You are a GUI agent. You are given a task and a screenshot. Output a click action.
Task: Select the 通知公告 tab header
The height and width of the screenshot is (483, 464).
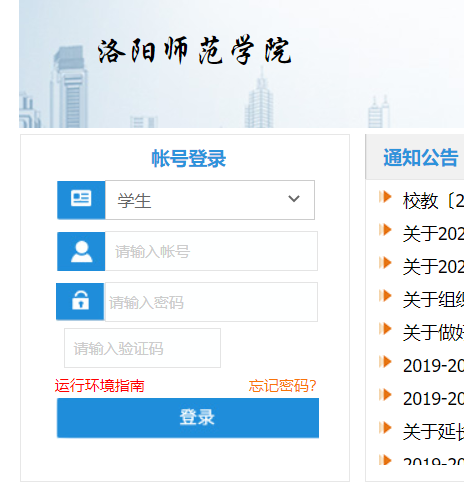click(x=421, y=157)
